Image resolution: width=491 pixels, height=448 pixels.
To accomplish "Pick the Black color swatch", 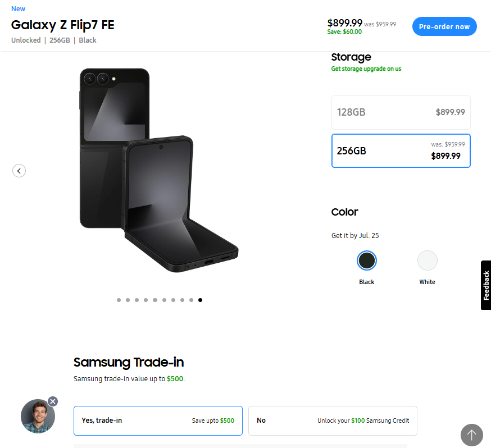I will 367,260.
